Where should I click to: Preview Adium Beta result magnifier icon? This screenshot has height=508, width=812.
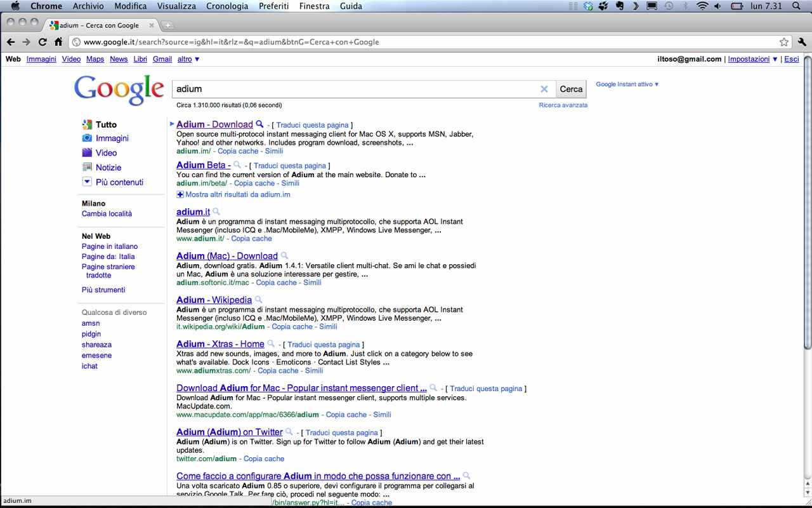(x=237, y=165)
